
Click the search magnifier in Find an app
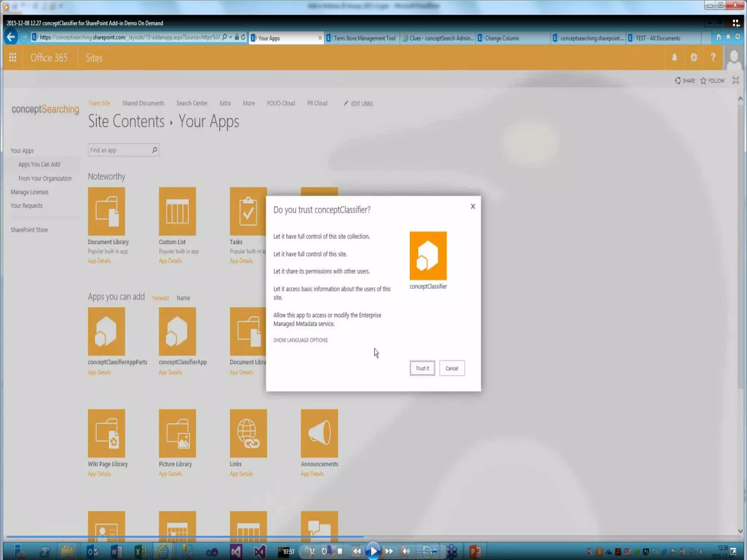point(155,150)
